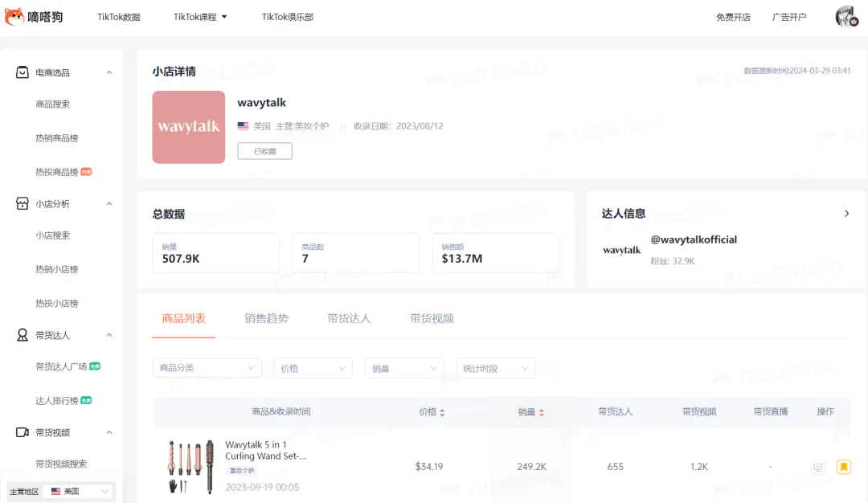Click the yellow bookmark icon in product row
The width and height of the screenshot is (868, 503).
tap(843, 467)
